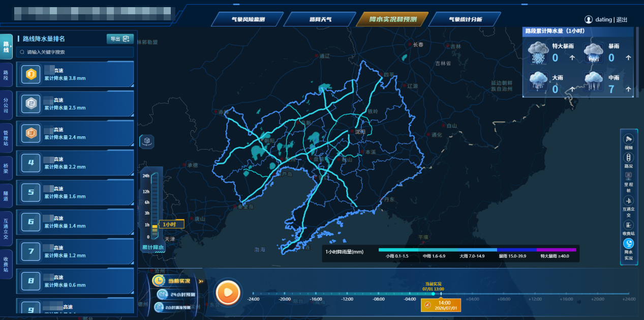Click the 特大暴雨 cloud icon

[538, 52]
